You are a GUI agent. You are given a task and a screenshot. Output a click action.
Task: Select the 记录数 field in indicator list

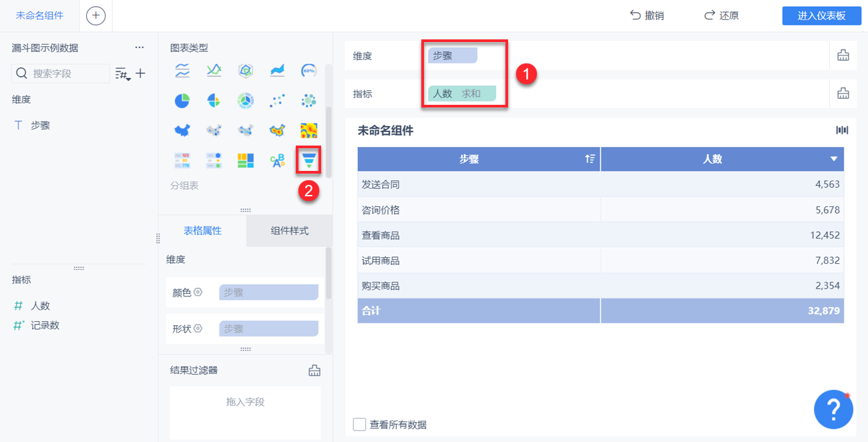pyautogui.click(x=45, y=325)
